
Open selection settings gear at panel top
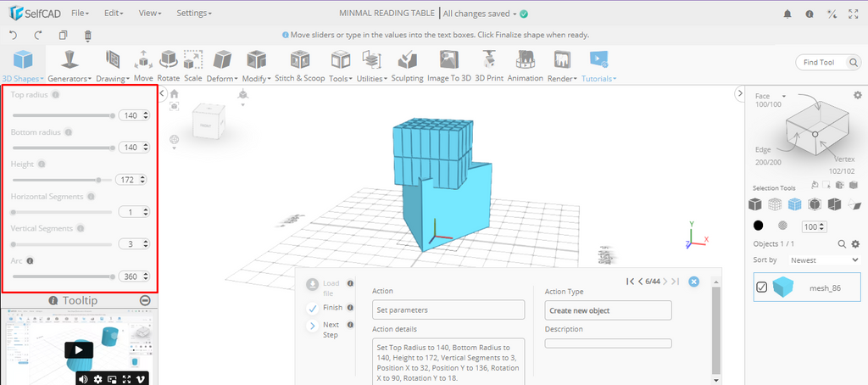pos(858,95)
